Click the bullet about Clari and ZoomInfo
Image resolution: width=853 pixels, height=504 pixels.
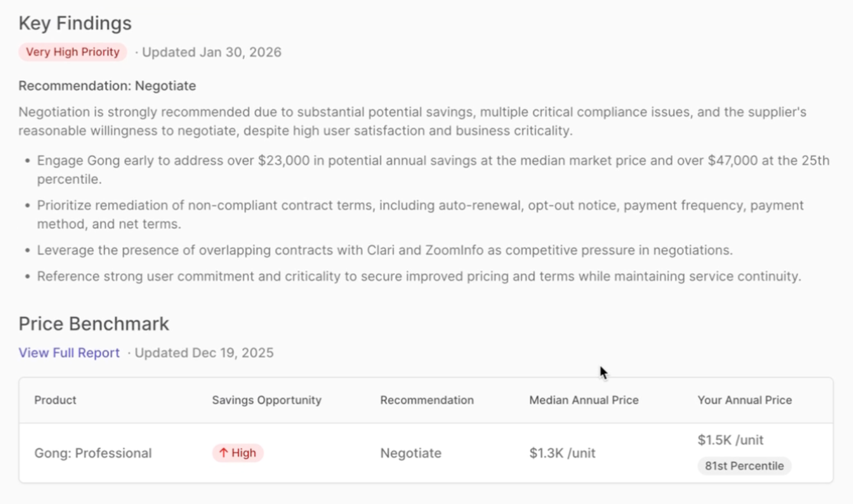tap(385, 250)
